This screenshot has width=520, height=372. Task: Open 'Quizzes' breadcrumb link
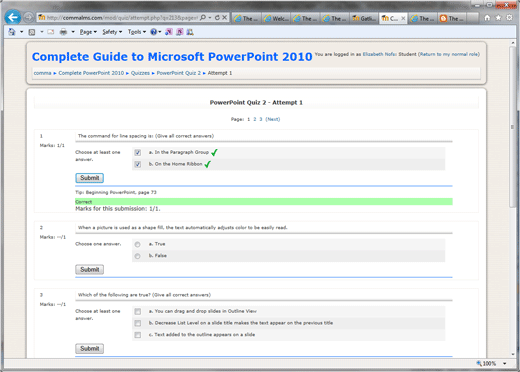click(140, 73)
